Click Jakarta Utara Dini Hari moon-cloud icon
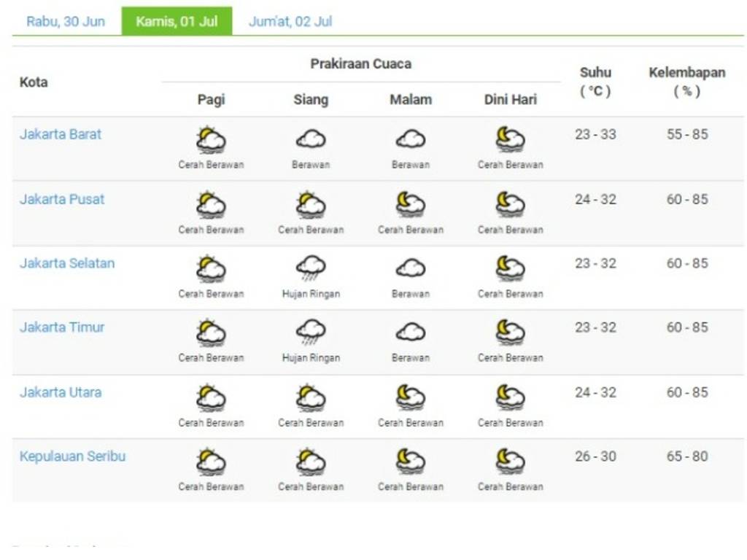747x560 pixels. 510,398
